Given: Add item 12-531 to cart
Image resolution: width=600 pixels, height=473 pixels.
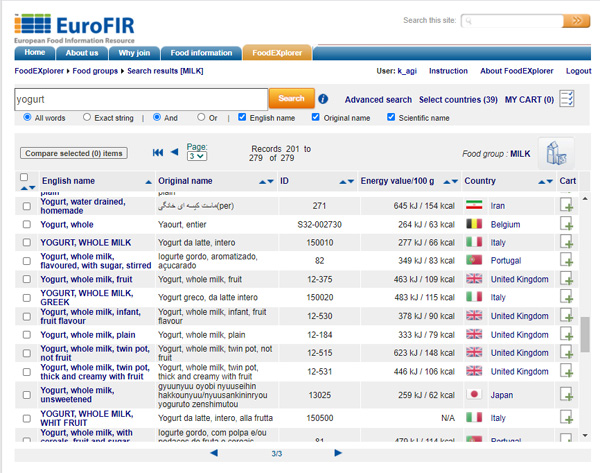Looking at the screenshot, I should [x=566, y=371].
